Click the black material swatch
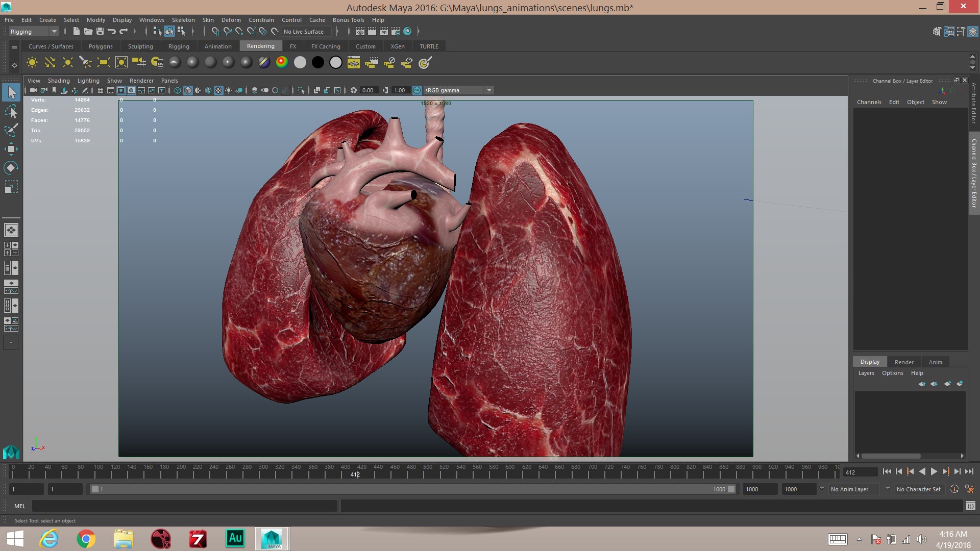The width and height of the screenshot is (980, 551). (x=317, y=62)
